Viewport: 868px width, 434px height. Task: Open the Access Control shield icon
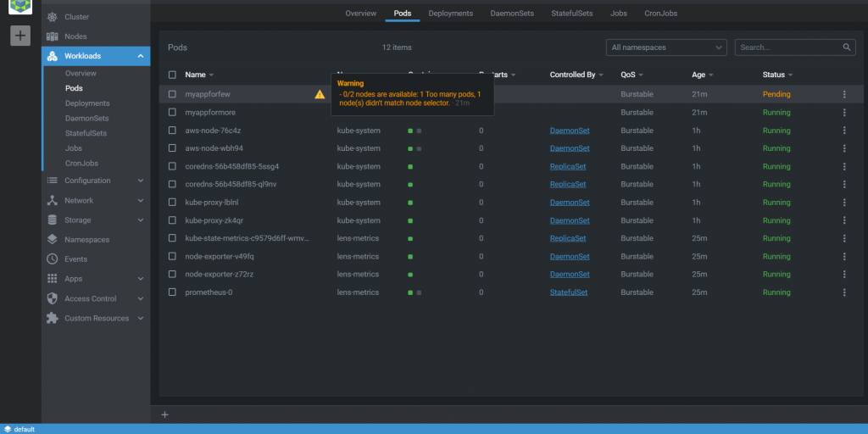[x=52, y=299]
